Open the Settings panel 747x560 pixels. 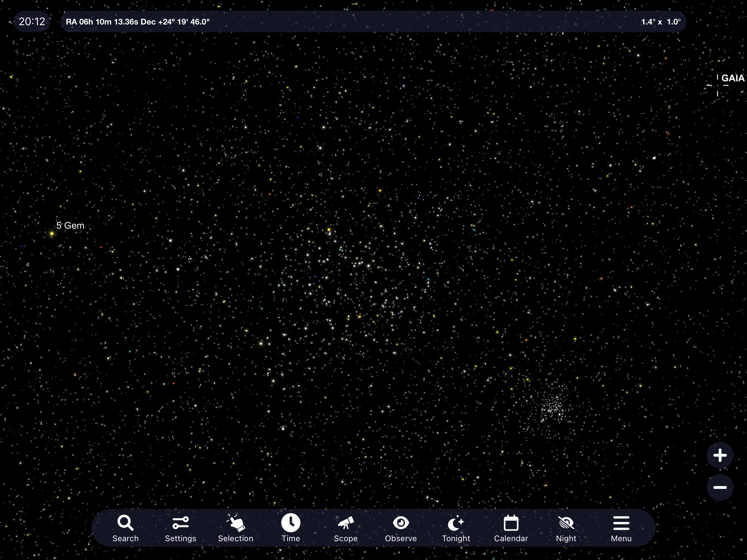point(180,528)
